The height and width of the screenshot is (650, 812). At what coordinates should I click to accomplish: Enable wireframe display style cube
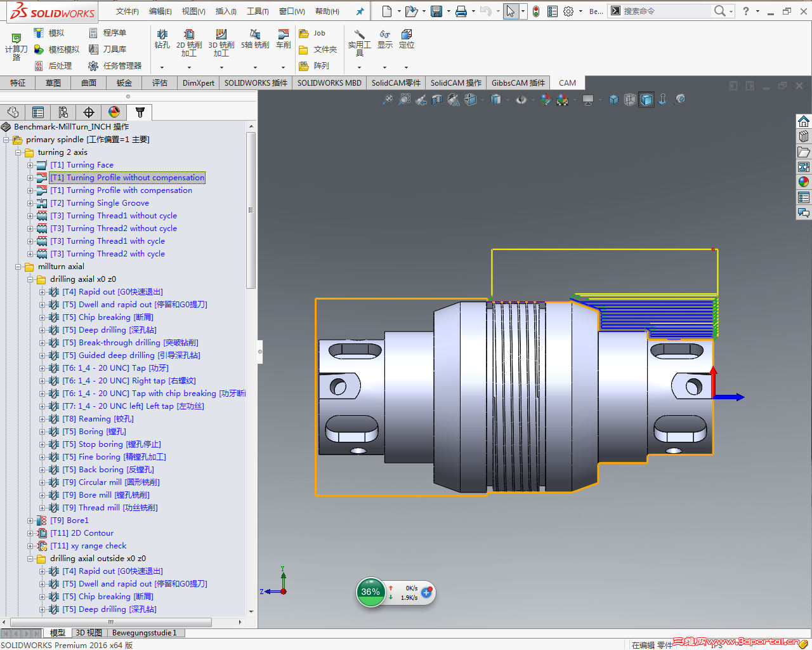pyautogui.click(x=630, y=100)
